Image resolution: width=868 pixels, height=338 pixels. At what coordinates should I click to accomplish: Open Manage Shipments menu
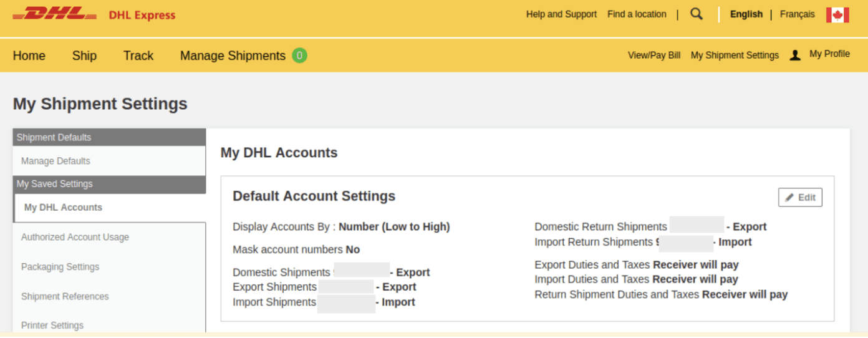(x=233, y=56)
